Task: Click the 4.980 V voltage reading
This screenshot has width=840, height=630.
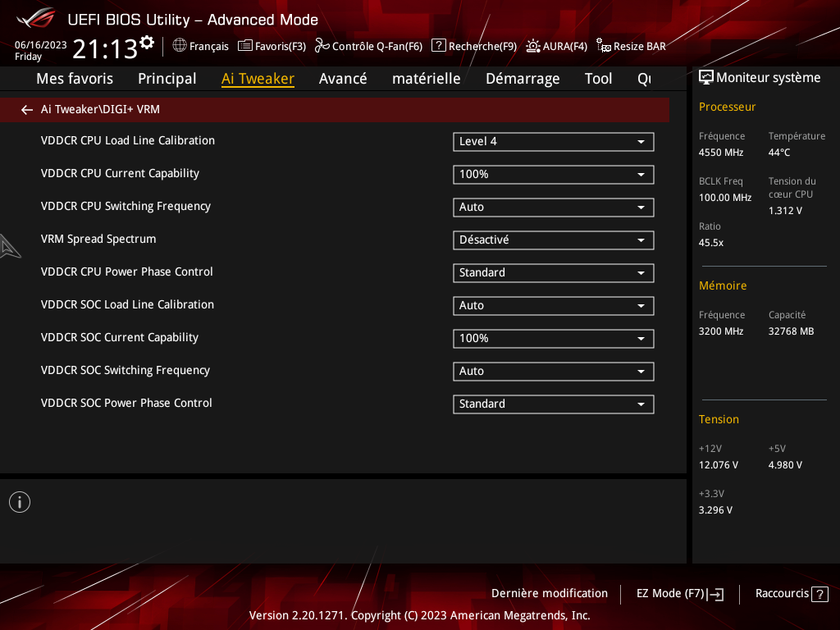Action: [x=785, y=466]
